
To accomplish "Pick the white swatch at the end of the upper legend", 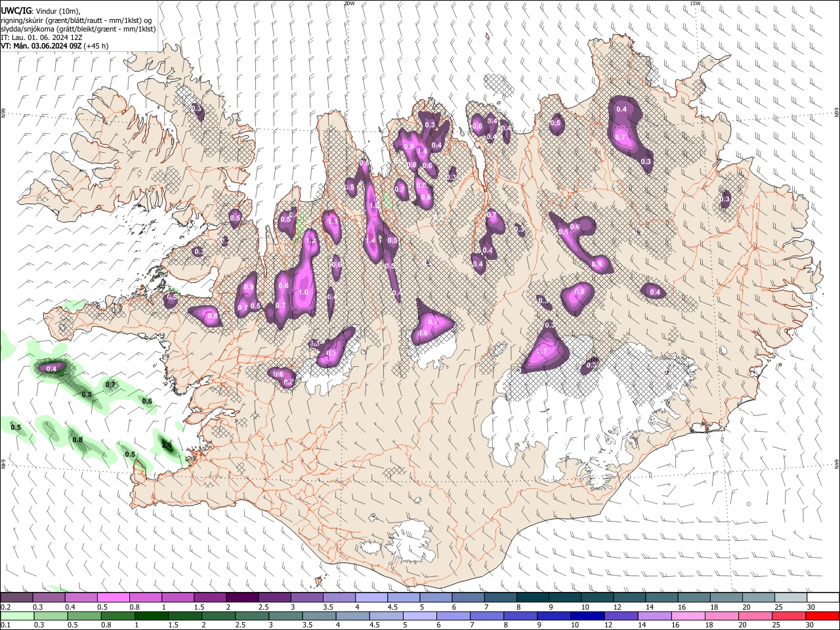I will pos(824,597).
